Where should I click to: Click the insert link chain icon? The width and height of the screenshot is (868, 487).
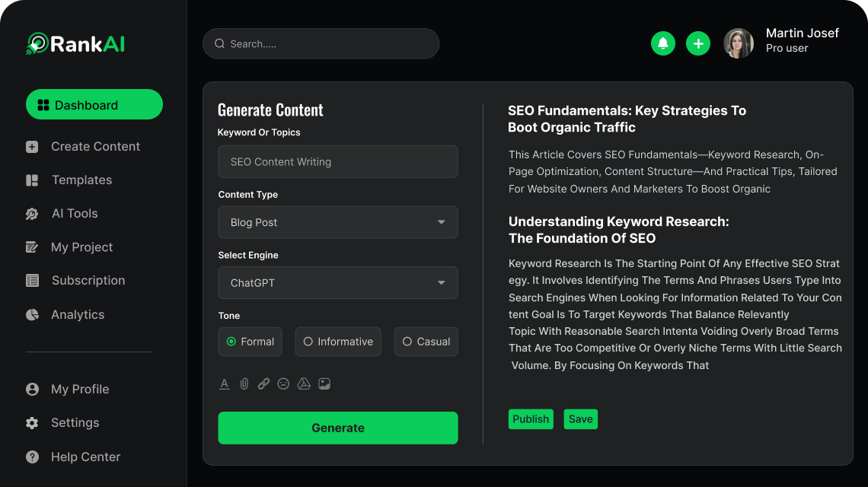[263, 384]
